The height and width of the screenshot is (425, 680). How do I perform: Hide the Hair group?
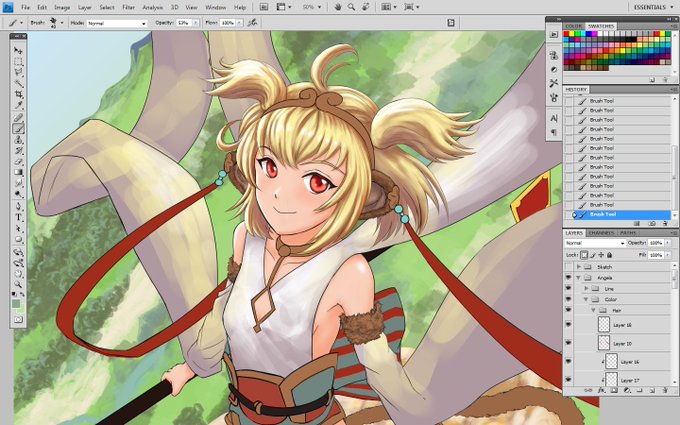569,310
